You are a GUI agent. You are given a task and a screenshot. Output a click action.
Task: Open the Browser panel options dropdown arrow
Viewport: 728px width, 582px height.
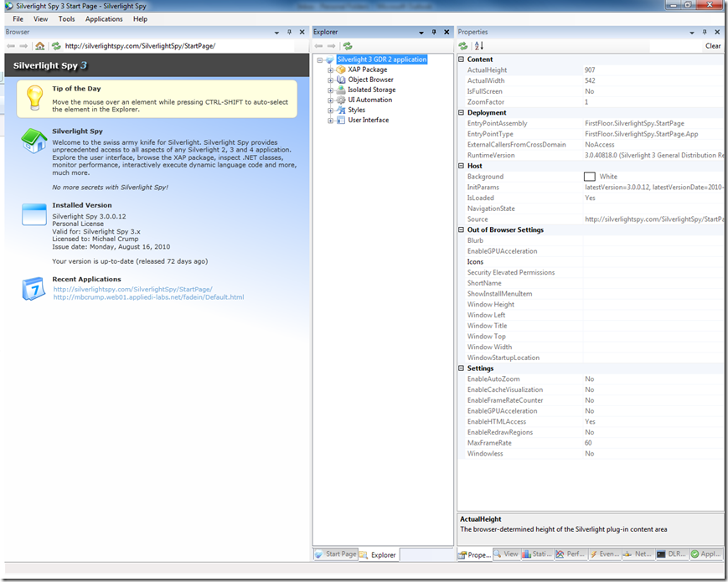click(x=276, y=33)
